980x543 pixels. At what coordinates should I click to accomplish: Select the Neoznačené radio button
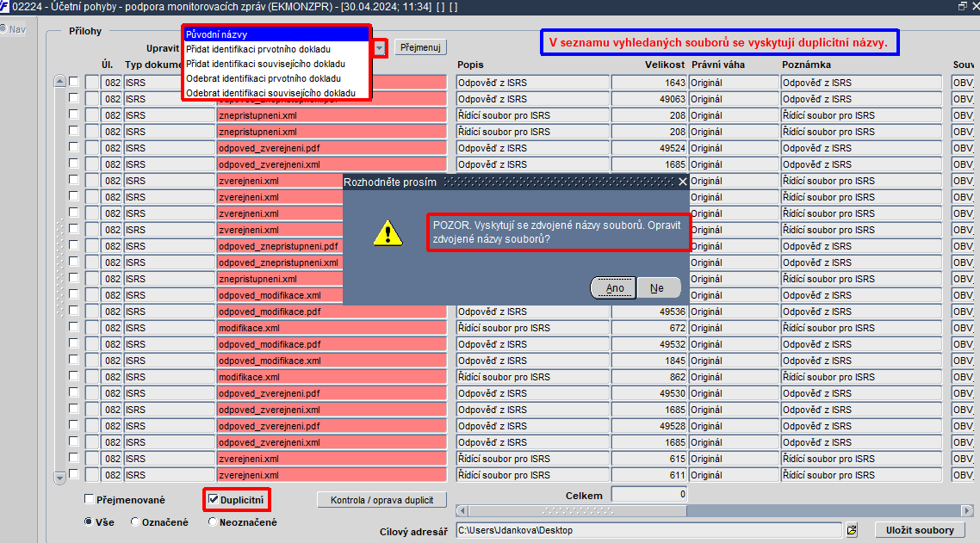point(213,521)
